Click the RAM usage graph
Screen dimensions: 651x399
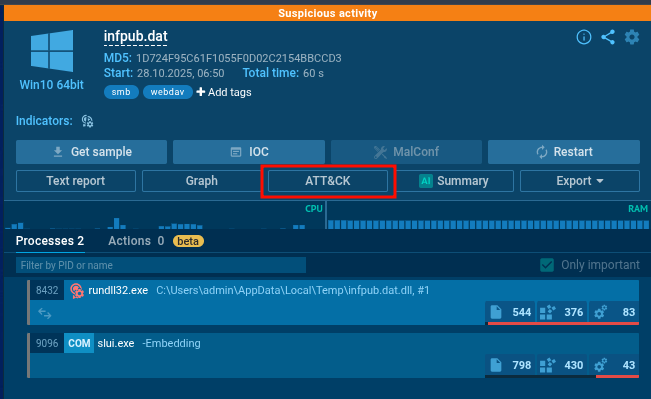488,215
